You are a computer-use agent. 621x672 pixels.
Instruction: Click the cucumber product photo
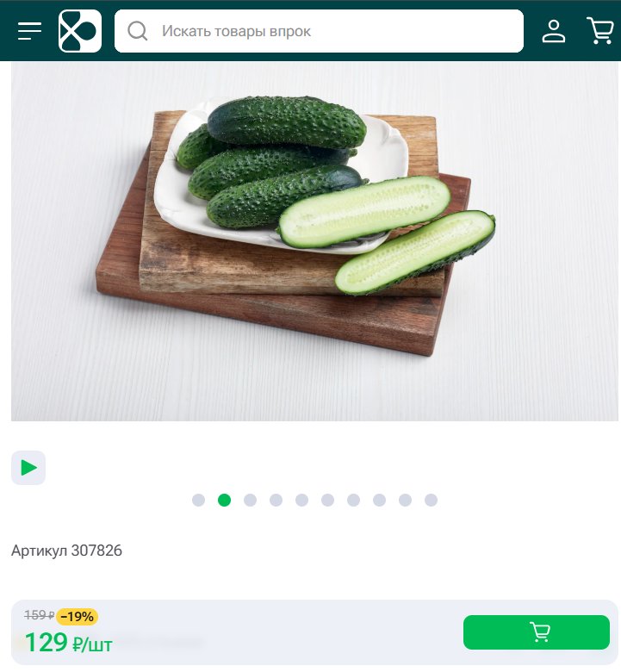pyautogui.click(x=314, y=241)
